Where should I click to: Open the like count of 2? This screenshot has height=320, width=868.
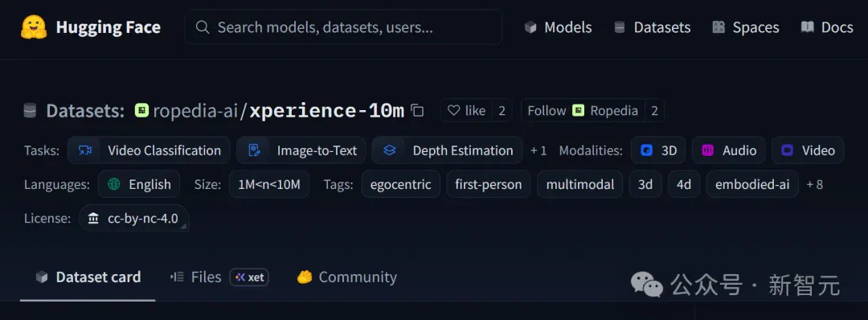(502, 111)
